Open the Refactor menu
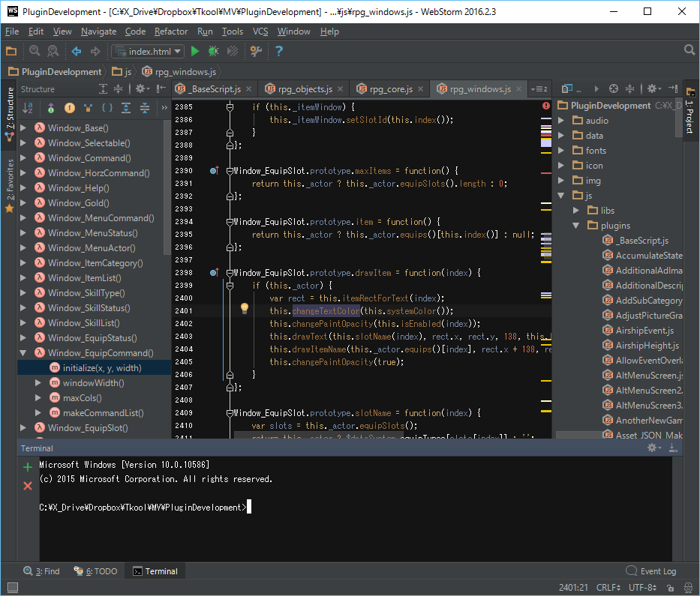 [171, 31]
